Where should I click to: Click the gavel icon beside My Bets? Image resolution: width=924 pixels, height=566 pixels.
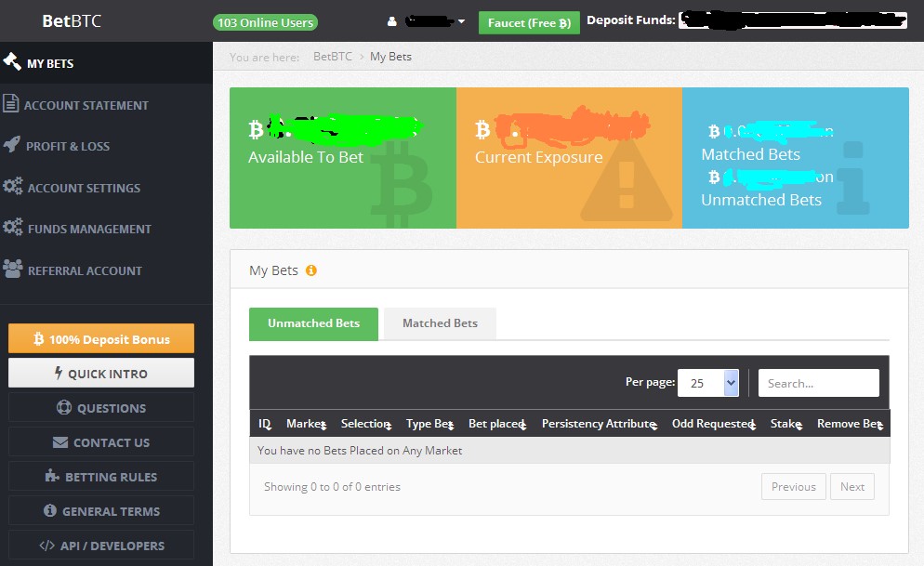(x=12, y=61)
